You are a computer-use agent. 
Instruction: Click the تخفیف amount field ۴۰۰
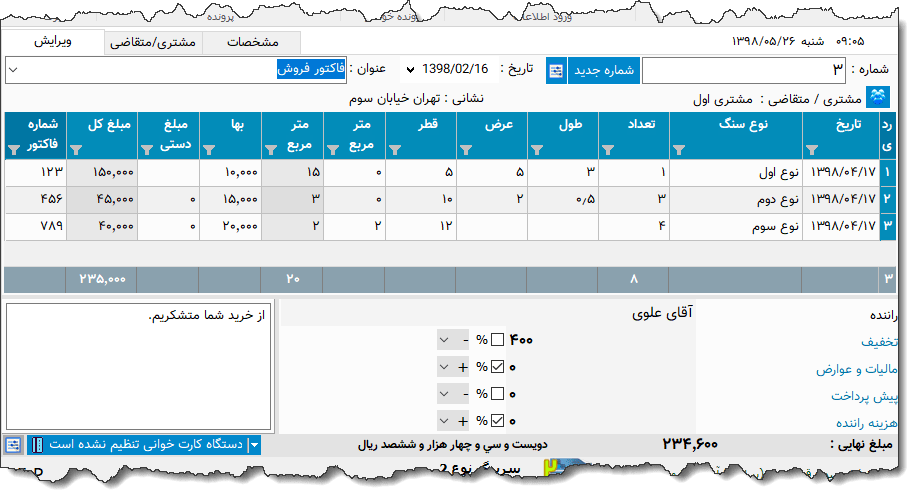pos(521,339)
